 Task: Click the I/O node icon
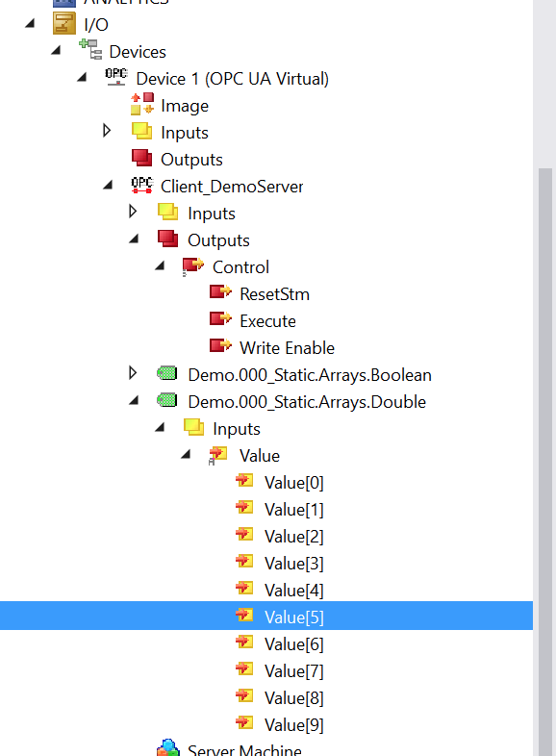click(64, 24)
